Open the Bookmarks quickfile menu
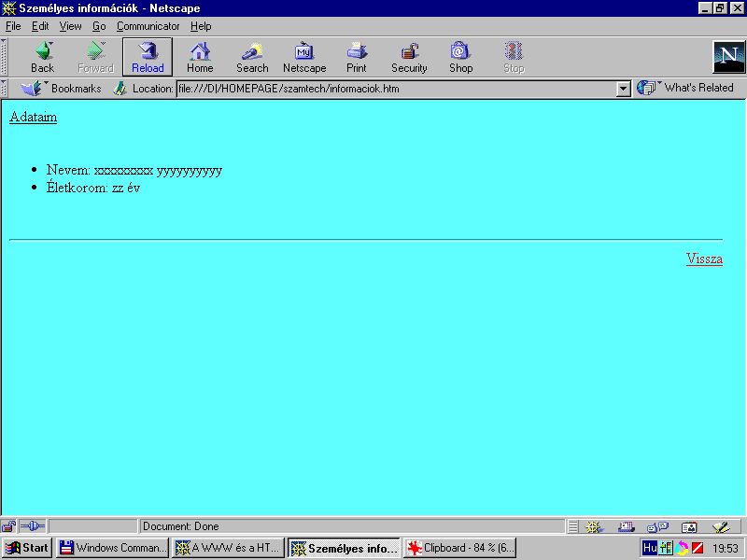The image size is (747, 560). point(61,88)
